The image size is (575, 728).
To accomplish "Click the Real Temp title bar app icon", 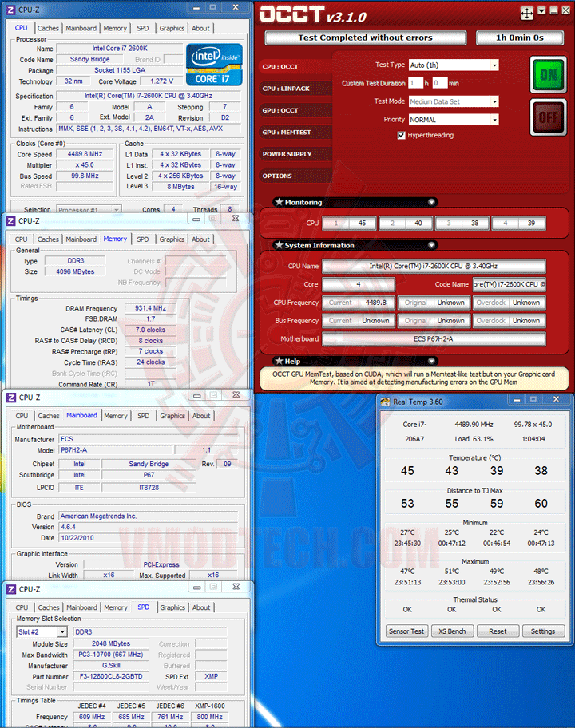I will (x=385, y=402).
